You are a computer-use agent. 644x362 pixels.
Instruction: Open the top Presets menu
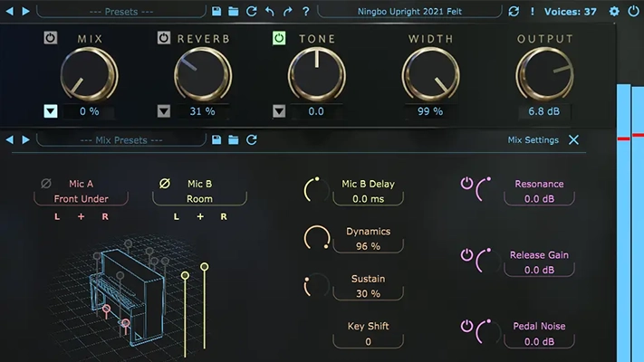[x=120, y=11]
